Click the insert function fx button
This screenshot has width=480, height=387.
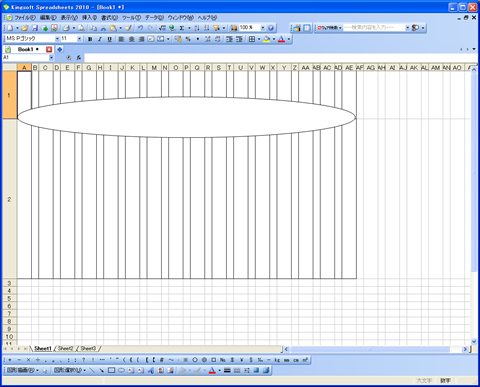79,58
